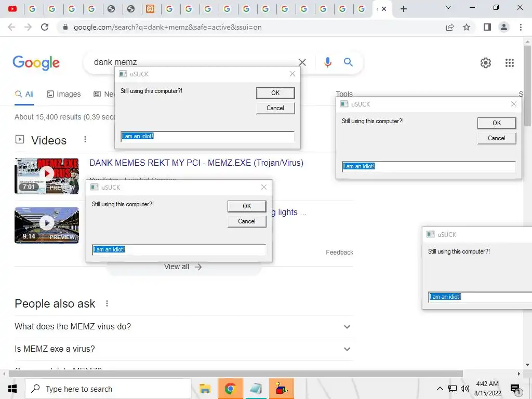Switch to the YouTube tab

pos(12,9)
